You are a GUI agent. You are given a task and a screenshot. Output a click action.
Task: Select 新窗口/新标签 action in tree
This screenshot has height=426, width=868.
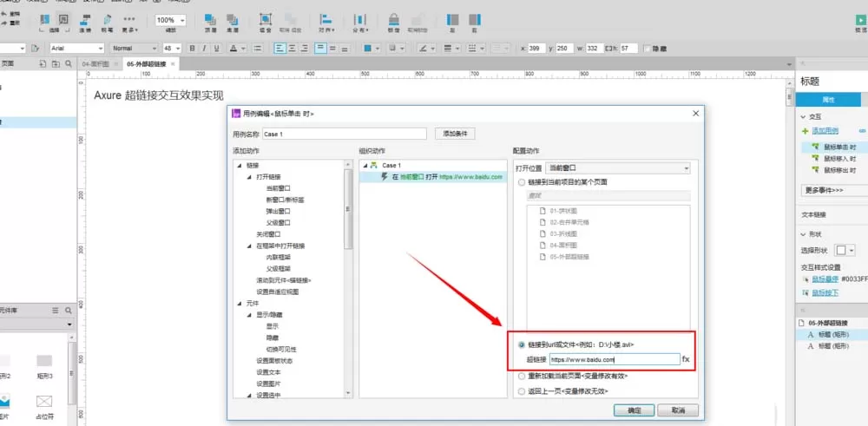(x=285, y=200)
